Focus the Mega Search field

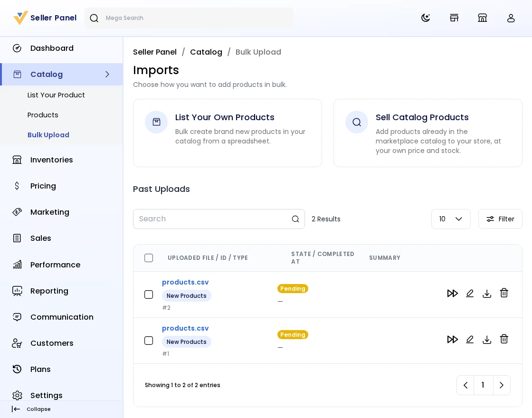[189, 18]
